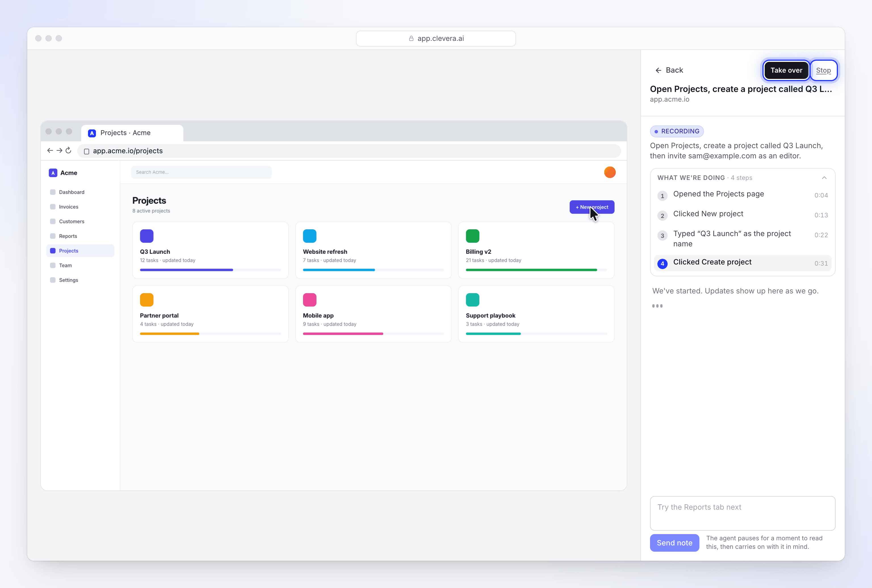Open Settings in the sidebar
The height and width of the screenshot is (588, 872).
pos(80,280)
